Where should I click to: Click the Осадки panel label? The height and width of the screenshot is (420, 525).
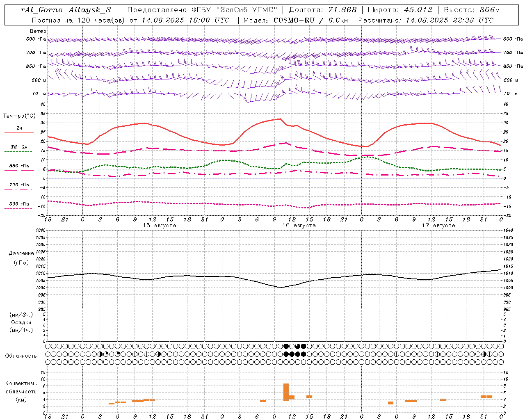coord(21,322)
